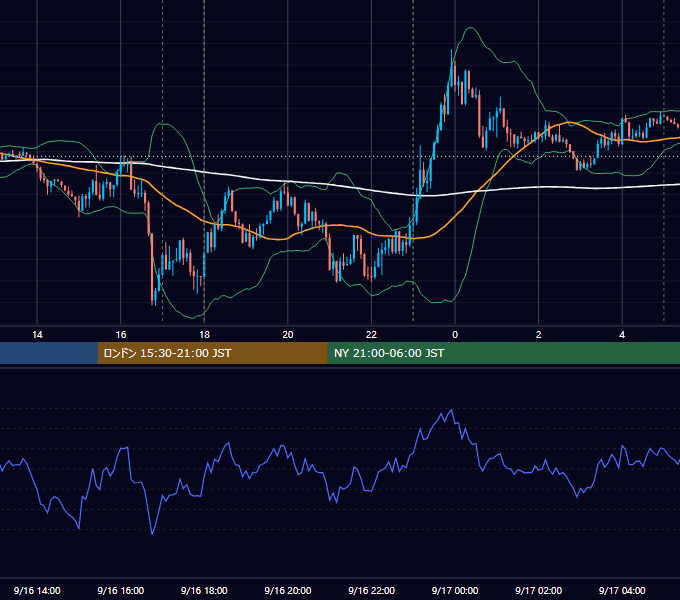The image size is (680, 600).
Task: Click the ロンドン 15:30-21:00 JST session band
Action: click(212, 353)
